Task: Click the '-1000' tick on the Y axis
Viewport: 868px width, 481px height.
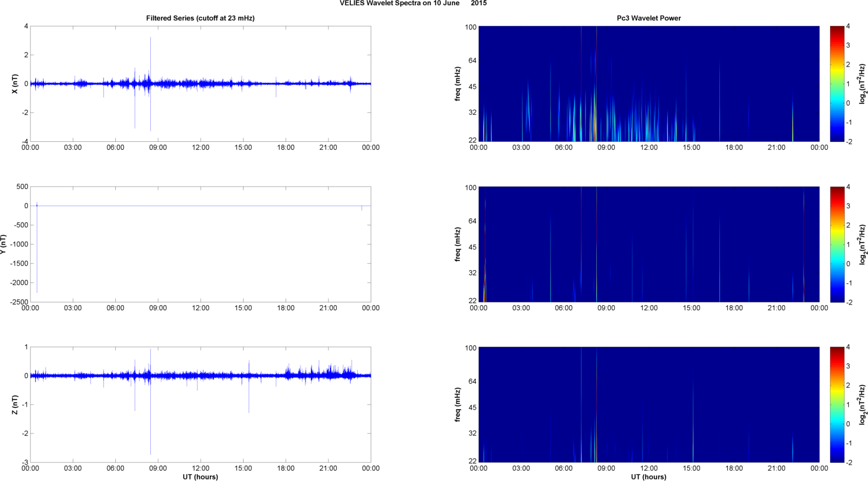Action: coord(19,244)
